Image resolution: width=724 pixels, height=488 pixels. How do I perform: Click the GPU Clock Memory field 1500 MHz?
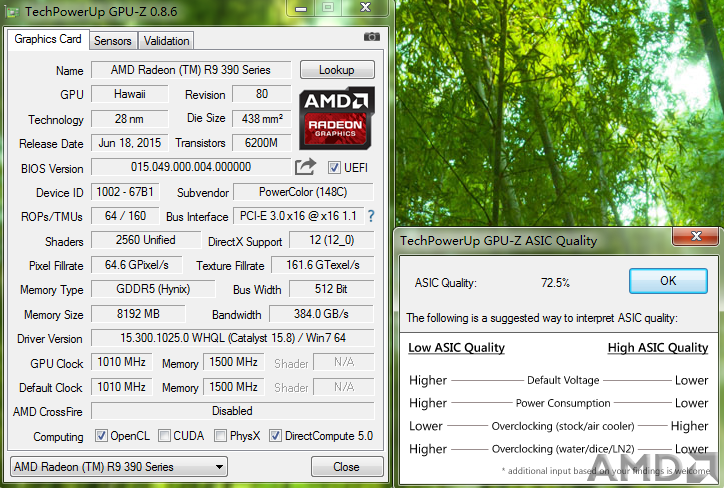click(x=234, y=361)
